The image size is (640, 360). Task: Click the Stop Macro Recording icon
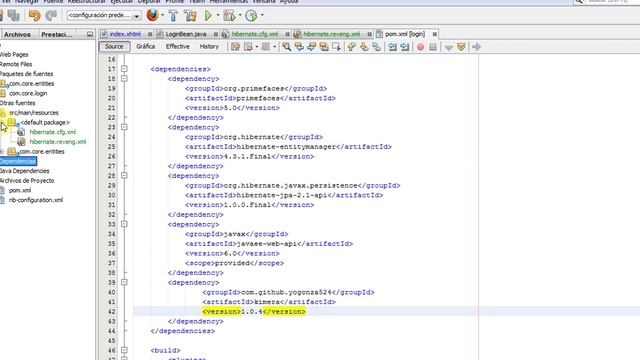pos(433,47)
